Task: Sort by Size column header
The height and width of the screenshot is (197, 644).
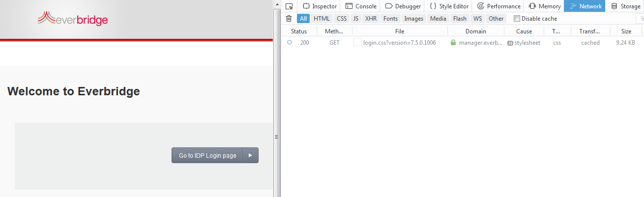Action: point(626,31)
